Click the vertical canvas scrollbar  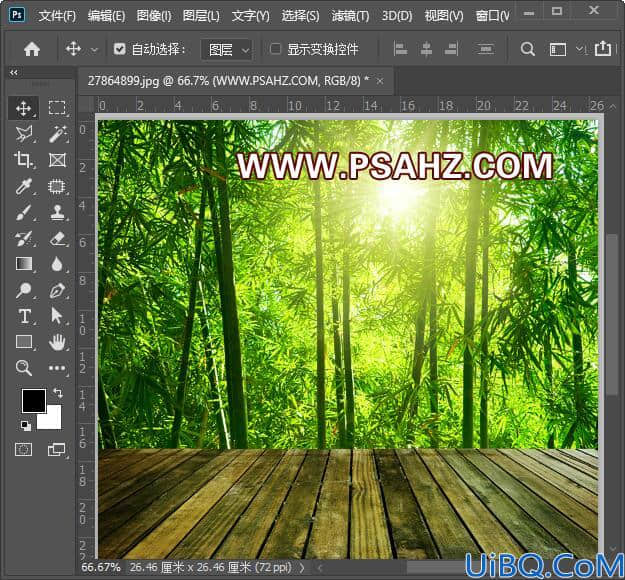pyautogui.click(x=611, y=315)
